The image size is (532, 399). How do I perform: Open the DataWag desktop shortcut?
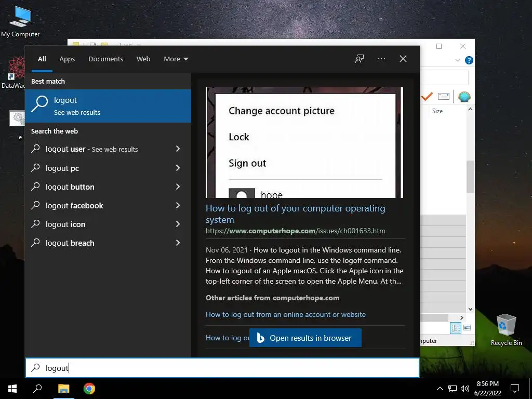(13, 73)
